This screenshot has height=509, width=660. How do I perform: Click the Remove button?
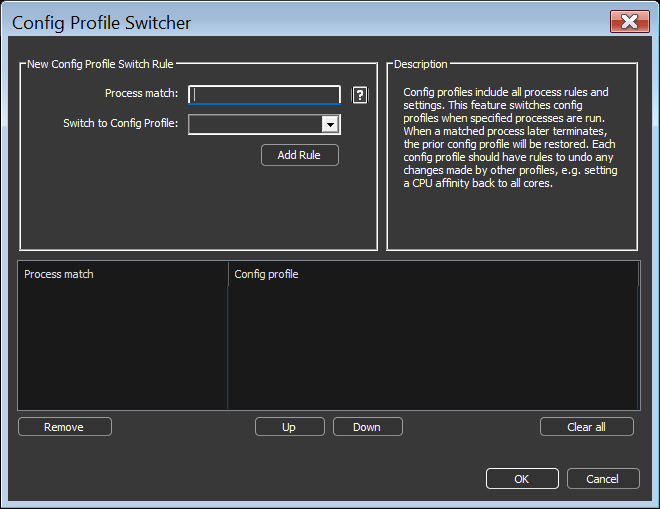(65, 427)
